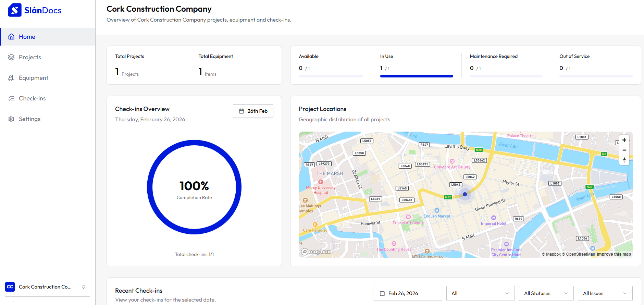Click the Triskel Art Centre map marker
This screenshot has width=644, height=305.
pyautogui.click(x=408, y=217)
